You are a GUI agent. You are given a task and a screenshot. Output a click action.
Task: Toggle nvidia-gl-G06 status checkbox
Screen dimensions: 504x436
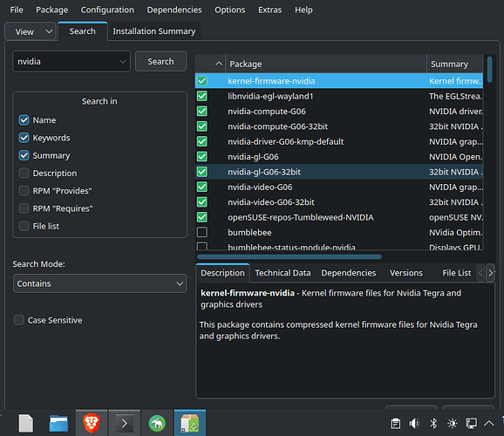pyautogui.click(x=201, y=157)
